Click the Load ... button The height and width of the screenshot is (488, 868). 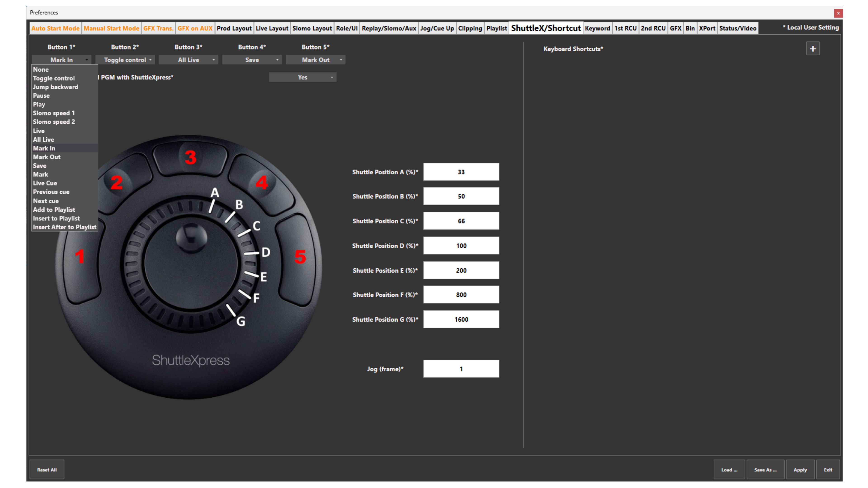(729, 470)
